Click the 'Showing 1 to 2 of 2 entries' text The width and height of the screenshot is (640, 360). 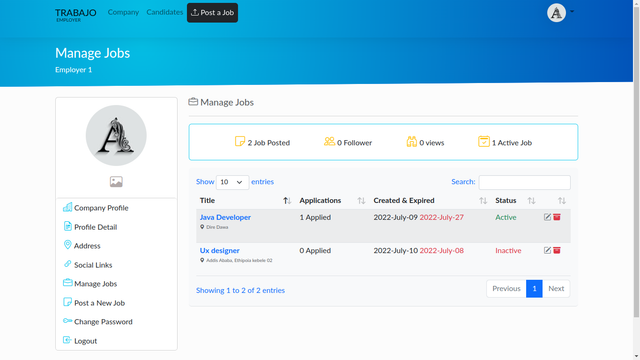pyautogui.click(x=240, y=290)
